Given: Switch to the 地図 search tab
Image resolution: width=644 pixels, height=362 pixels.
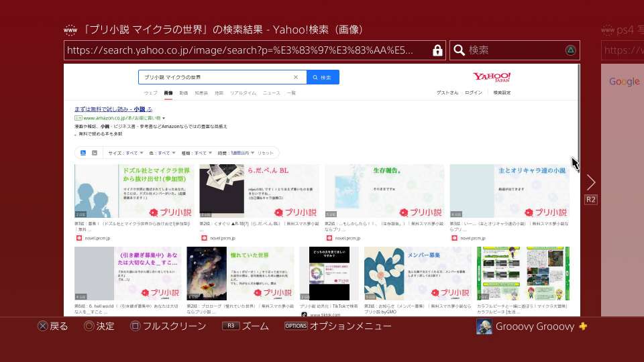Looking at the screenshot, I should tap(219, 93).
